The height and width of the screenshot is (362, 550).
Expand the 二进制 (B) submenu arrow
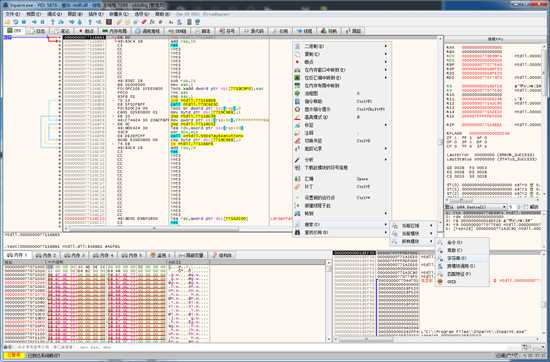tap(386, 46)
